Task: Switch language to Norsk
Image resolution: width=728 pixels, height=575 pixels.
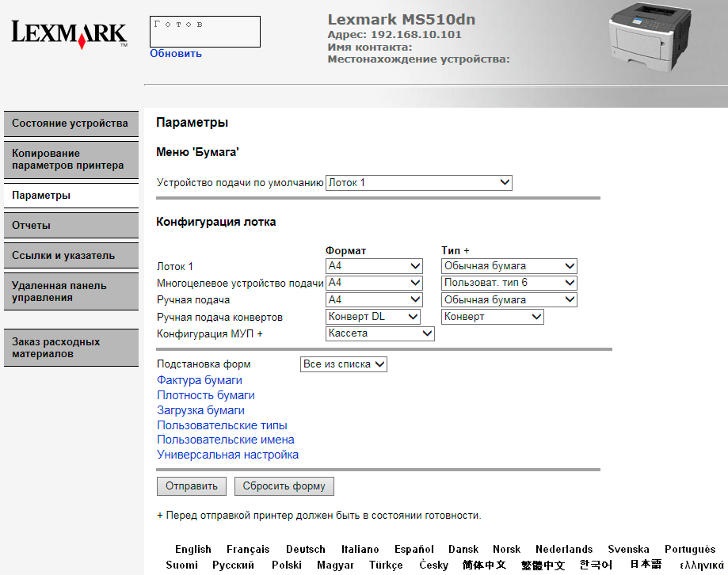Action: 506,550
